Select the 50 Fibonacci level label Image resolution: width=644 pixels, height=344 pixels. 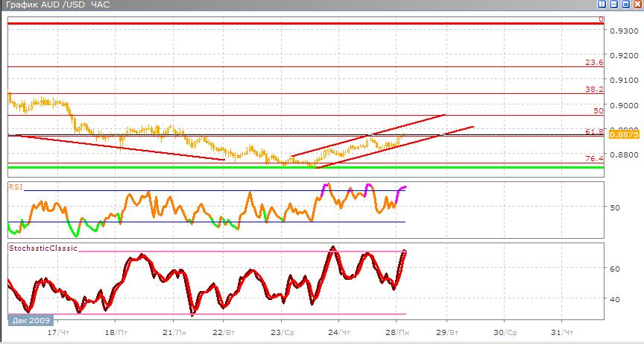click(x=598, y=110)
